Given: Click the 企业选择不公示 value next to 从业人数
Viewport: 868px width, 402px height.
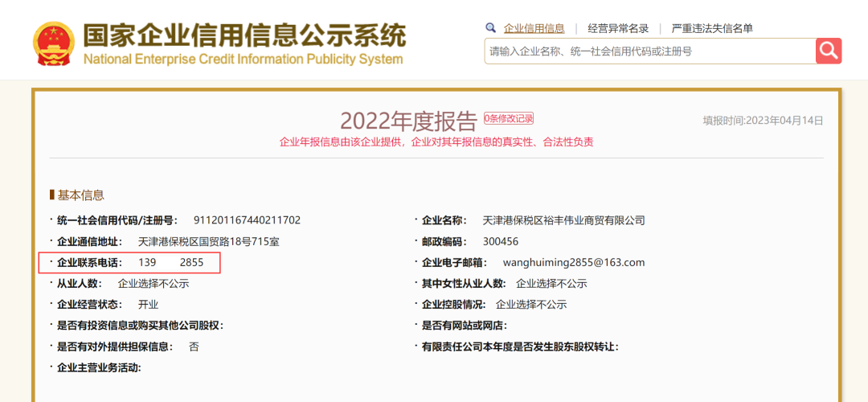Looking at the screenshot, I should (154, 284).
